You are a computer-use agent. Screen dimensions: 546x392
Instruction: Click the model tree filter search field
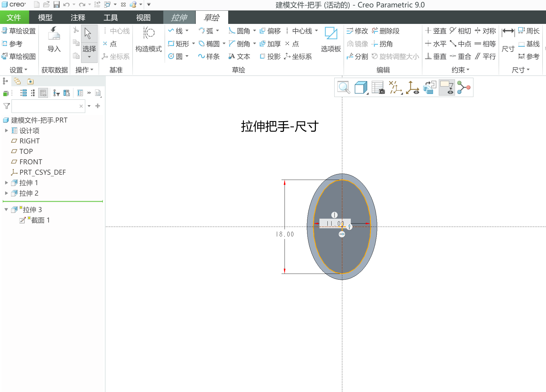tap(48, 106)
